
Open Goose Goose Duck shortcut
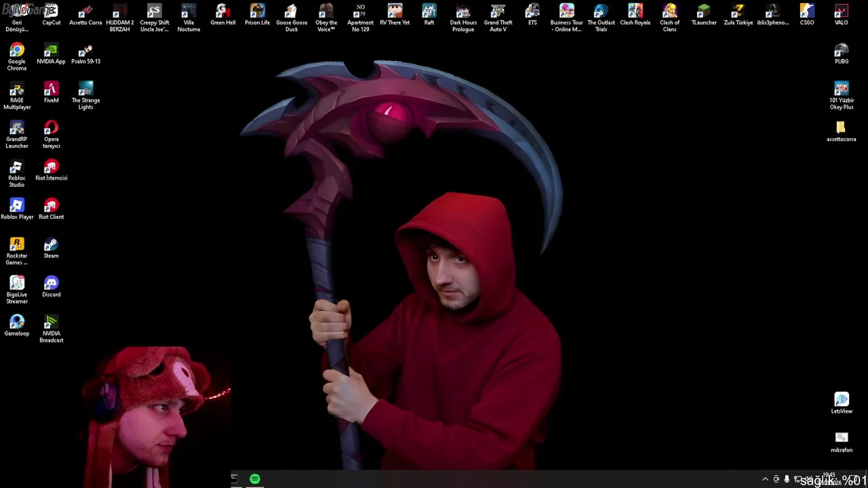[292, 18]
